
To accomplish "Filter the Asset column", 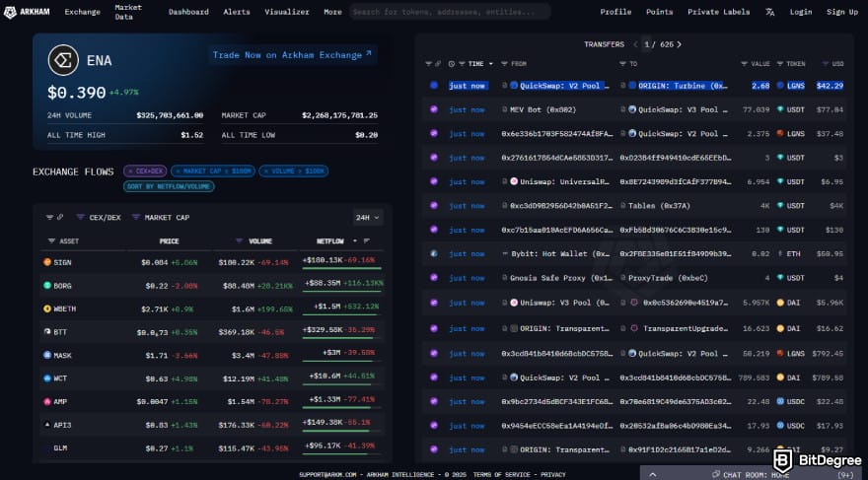I will pos(51,241).
